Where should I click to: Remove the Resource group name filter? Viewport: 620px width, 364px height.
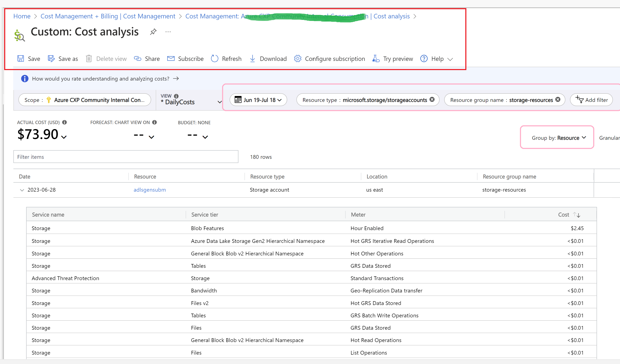click(x=558, y=99)
